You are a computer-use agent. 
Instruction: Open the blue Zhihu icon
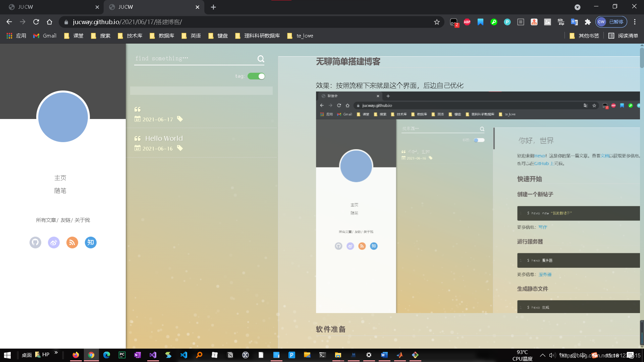[91, 242]
